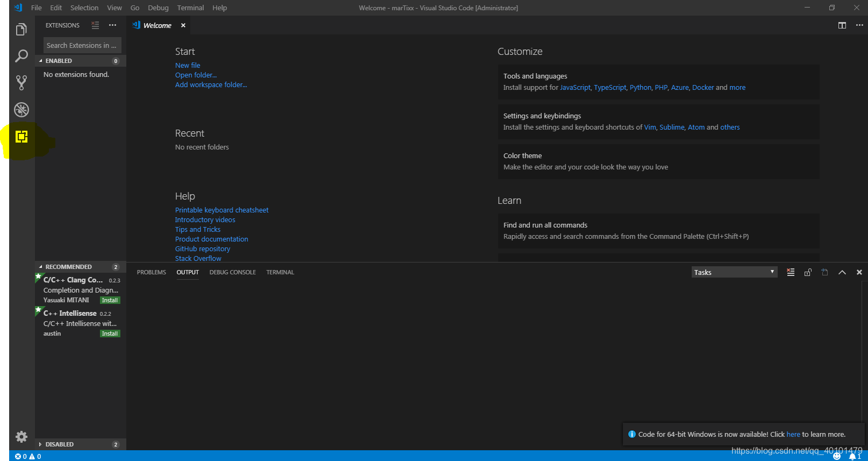Open the View menu
The height and width of the screenshot is (461, 868).
tap(114, 8)
